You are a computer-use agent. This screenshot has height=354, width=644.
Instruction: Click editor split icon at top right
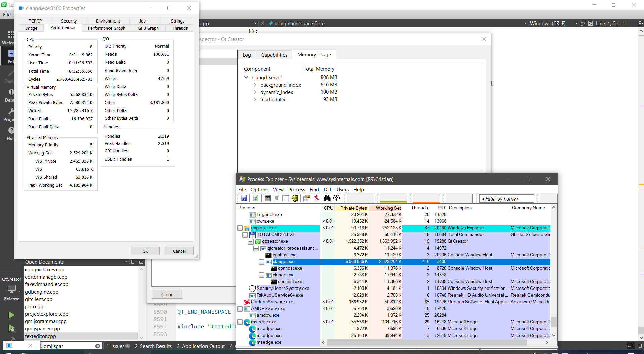tap(640, 23)
